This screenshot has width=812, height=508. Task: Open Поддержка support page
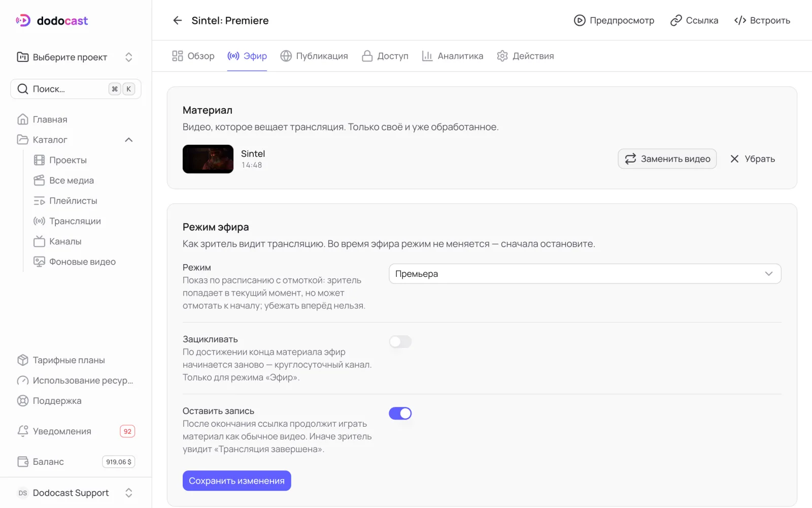(x=76, y=401)
